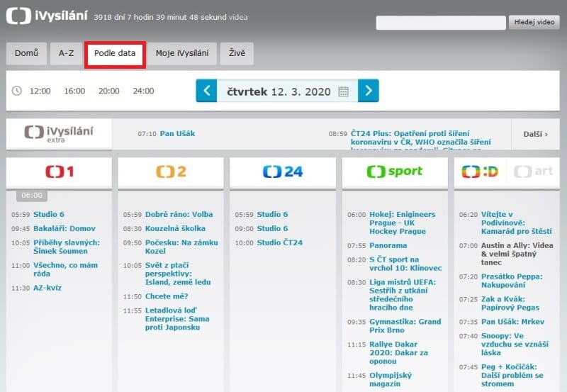
Task: Open the calendar date picker icon
Action: [343, 91]
